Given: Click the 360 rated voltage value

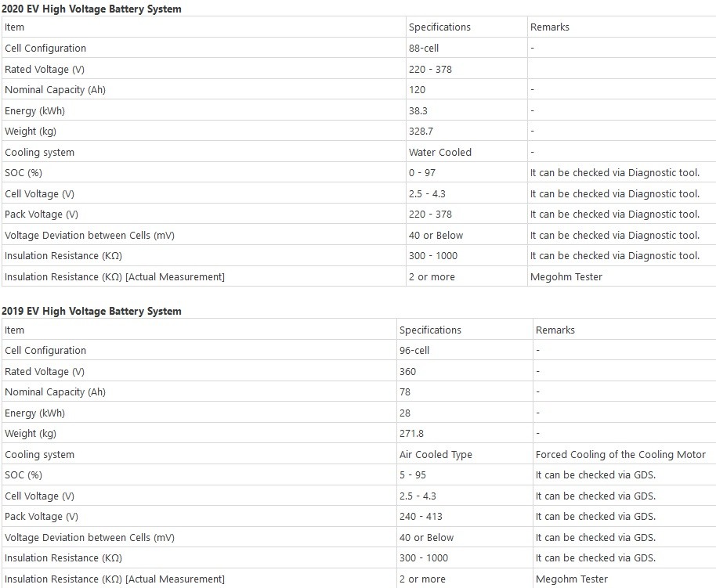Looking at the screenshot, I should click(407, 371).
